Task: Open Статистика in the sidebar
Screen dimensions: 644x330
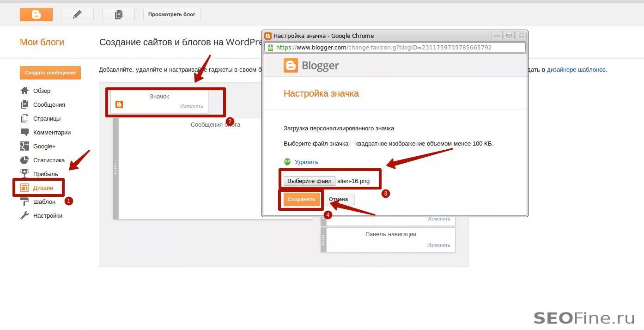Action: [49, 160]
